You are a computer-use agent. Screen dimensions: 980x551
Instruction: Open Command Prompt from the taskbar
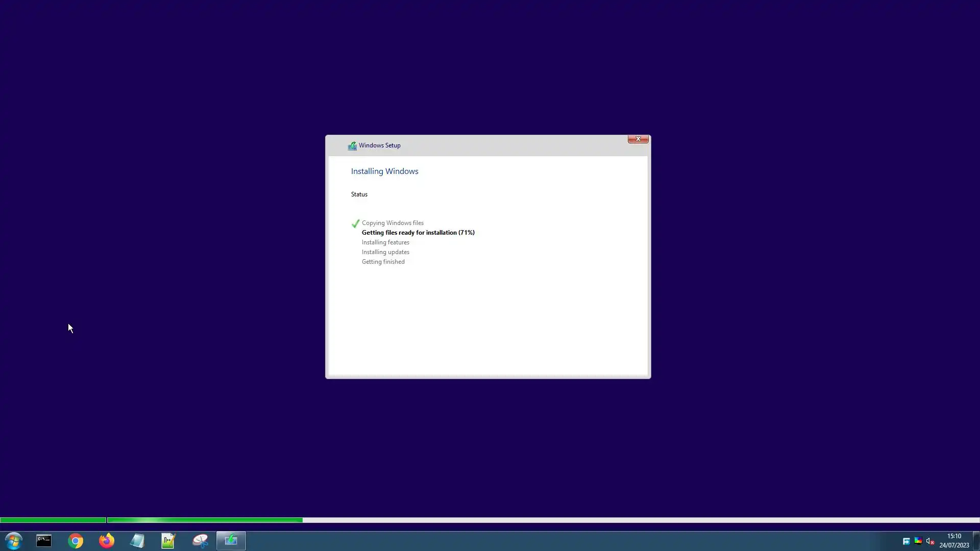[x=44, y=540]
